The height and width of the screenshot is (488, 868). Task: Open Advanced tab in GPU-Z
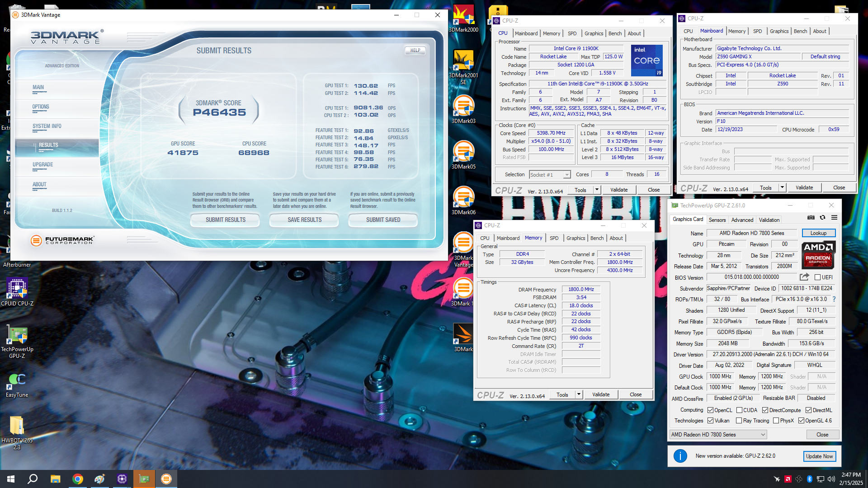tap(742, 220)
